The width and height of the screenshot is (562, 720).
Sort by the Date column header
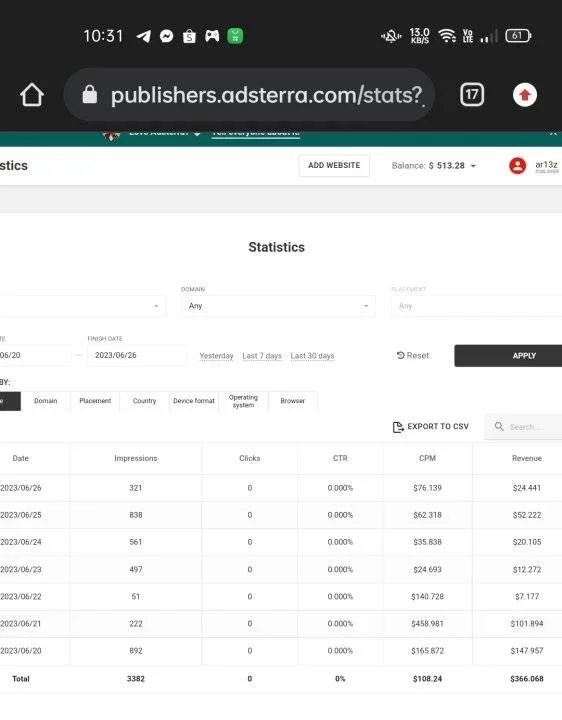click(x=21, y=458)
